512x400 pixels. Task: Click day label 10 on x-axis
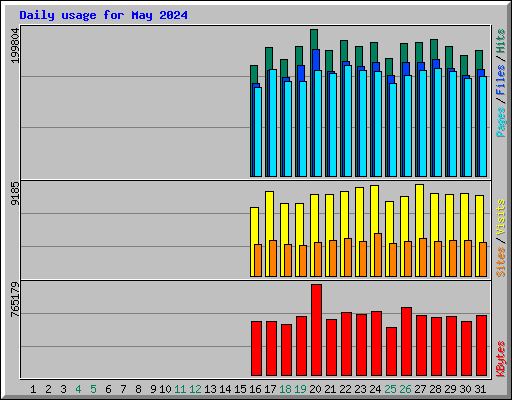coord(165,389)
